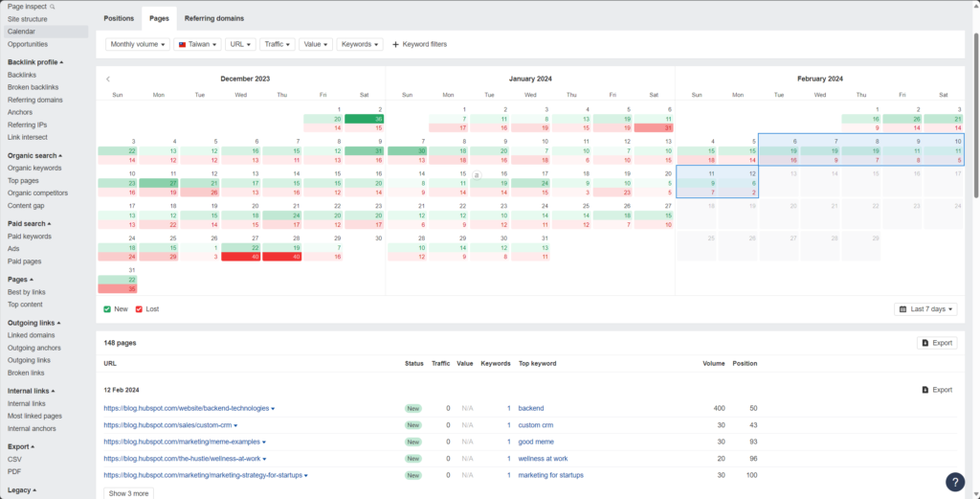Click Export for 12 Feb 2024 group
This screenshot has height=499, width=980.
tap(937, 390)
